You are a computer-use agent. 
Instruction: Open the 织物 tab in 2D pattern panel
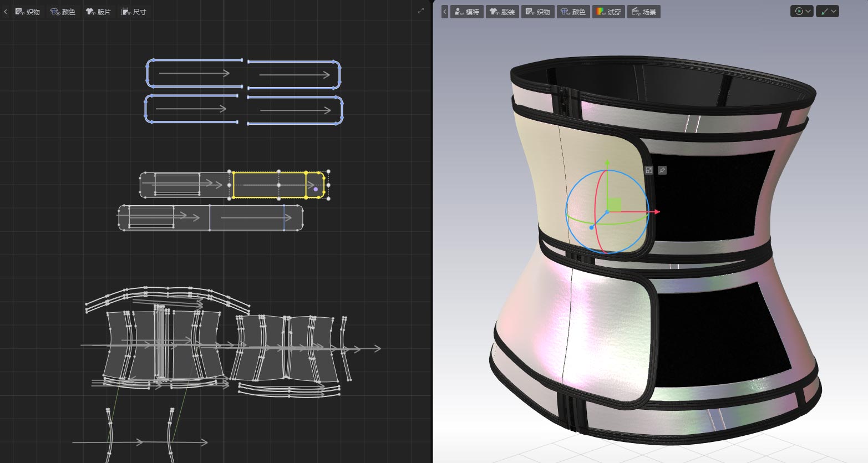pos(28,12)
